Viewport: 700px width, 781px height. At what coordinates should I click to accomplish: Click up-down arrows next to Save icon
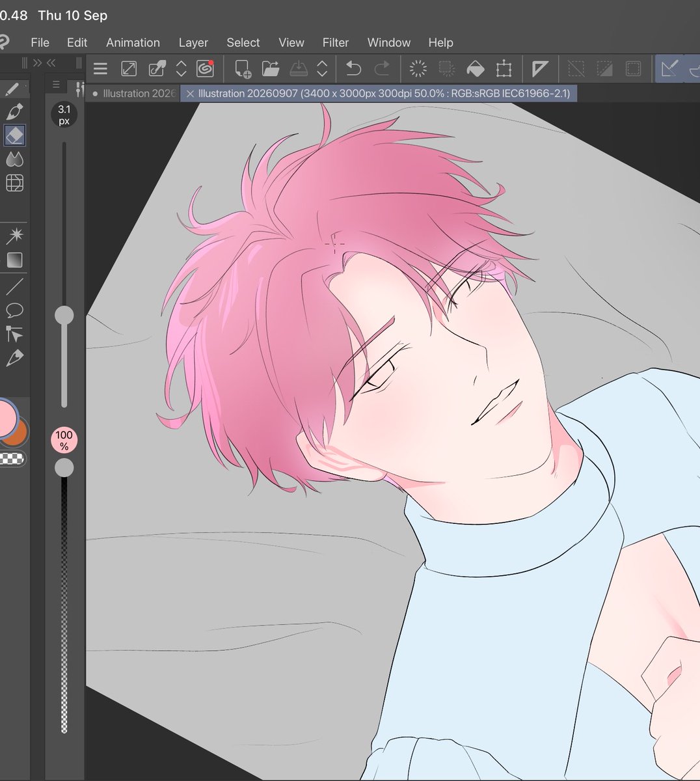pos(322,68)
